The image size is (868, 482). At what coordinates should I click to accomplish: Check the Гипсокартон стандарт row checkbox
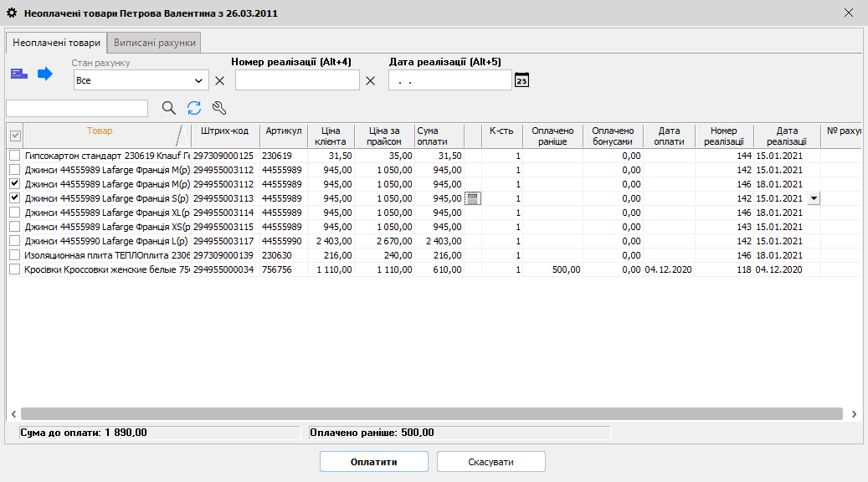point(14,156)
